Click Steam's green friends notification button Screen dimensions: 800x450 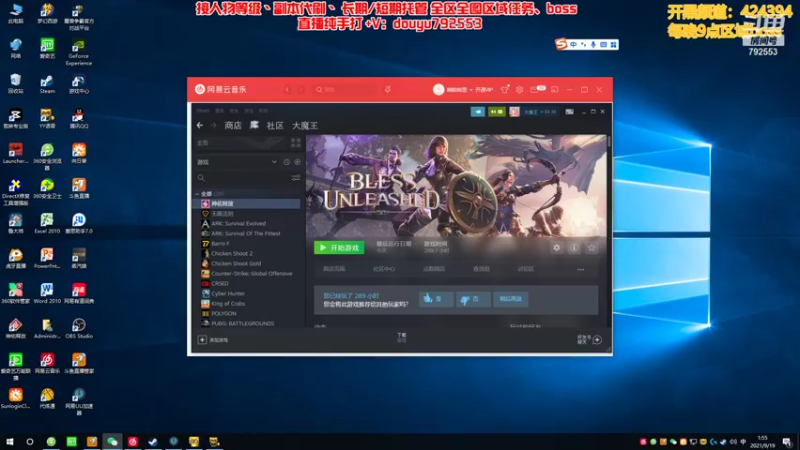pos(496,112)
